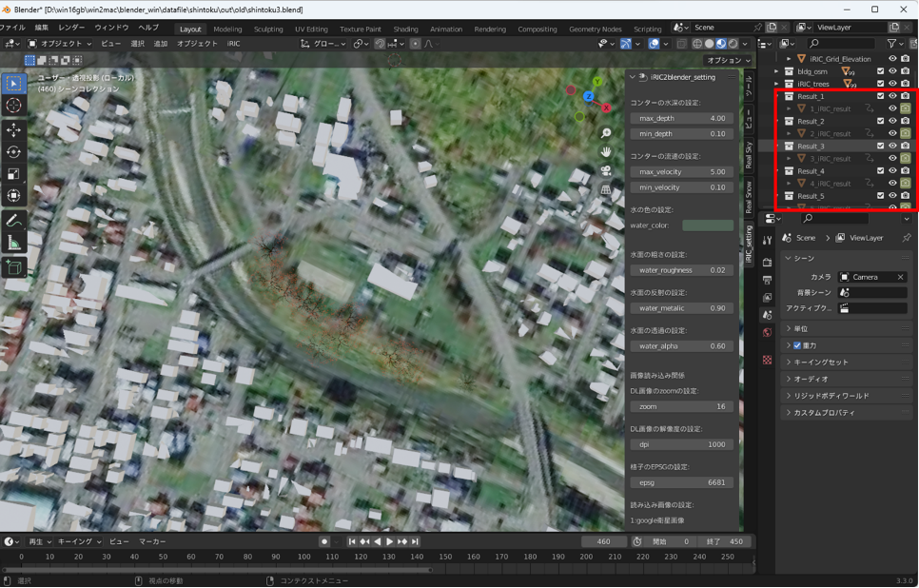Click the water_color swatch
Viewport: 919px width, 588px height.
pyautogui.click(x=708, y=225)
